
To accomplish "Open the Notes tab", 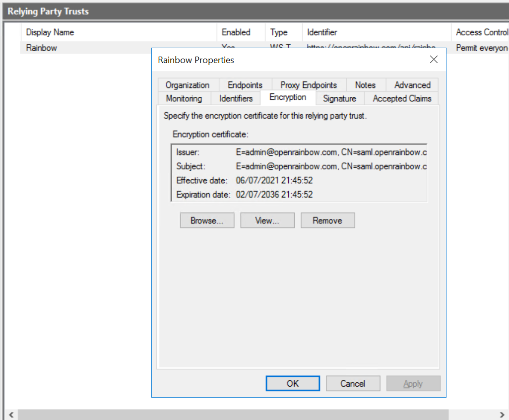I will 365,85.
